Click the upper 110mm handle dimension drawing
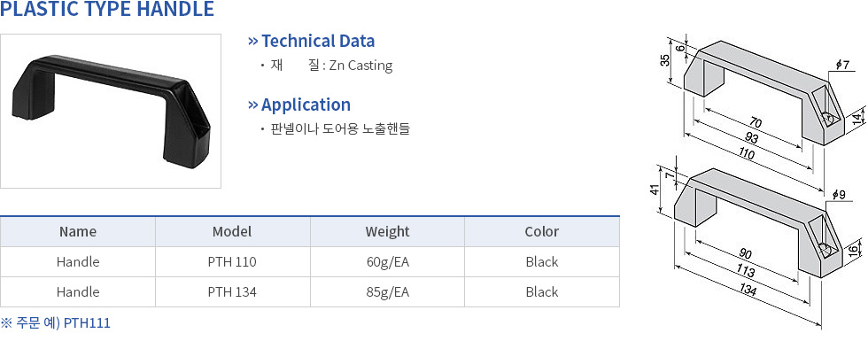 [763, 103]
